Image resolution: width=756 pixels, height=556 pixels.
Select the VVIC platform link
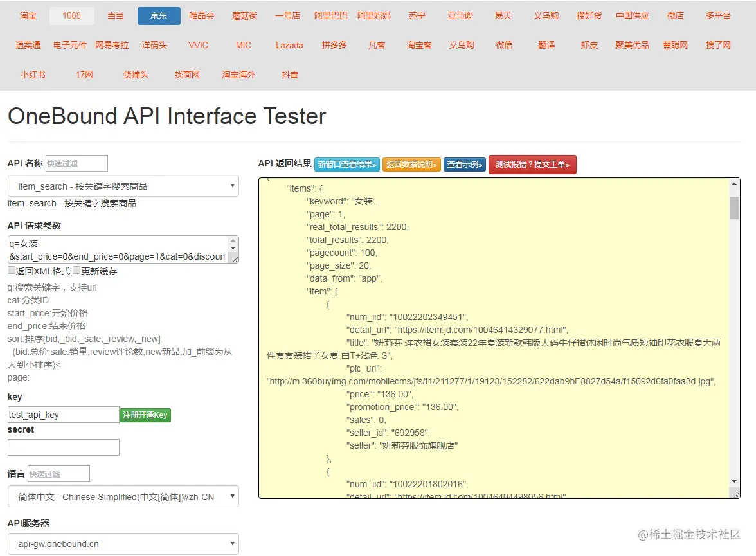pyautogui.click(x=198, y=46)
